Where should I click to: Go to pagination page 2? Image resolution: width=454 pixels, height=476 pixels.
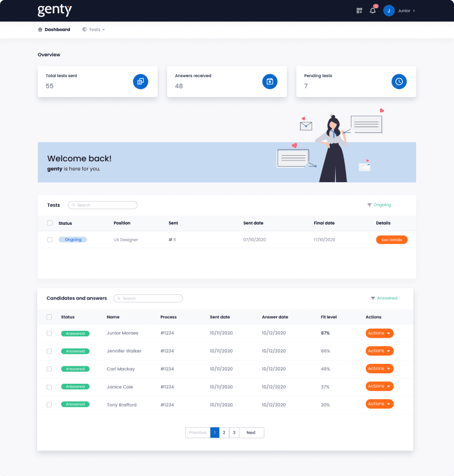tap(224, 432)
